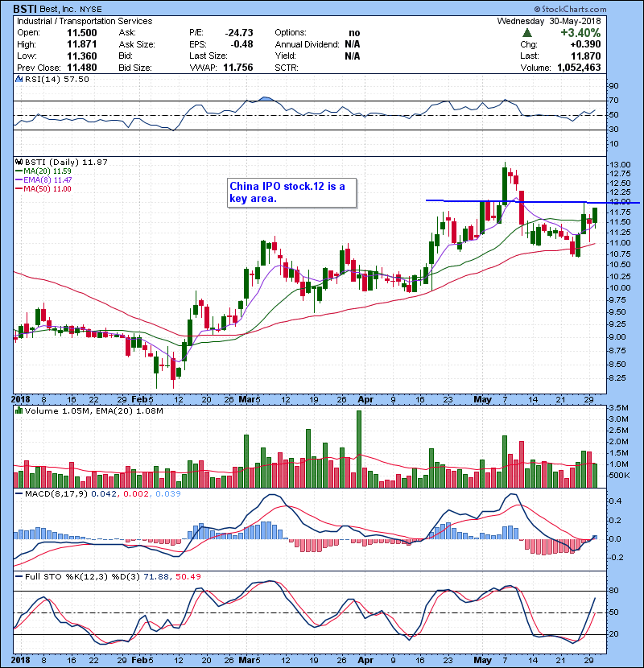Click the 80 label on the stochastic axis
The image size is (644, 668).
pos(614,591)
